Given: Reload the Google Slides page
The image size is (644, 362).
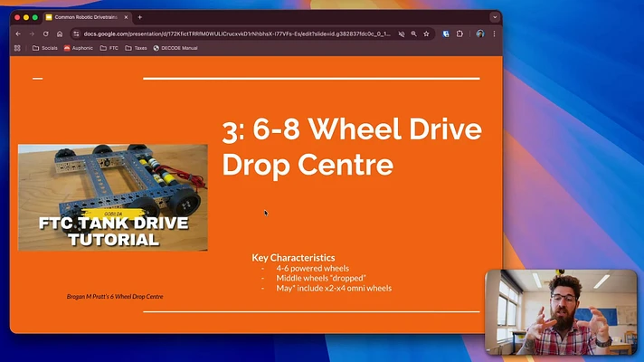Looking at the screenshot, I should (45, 34).
